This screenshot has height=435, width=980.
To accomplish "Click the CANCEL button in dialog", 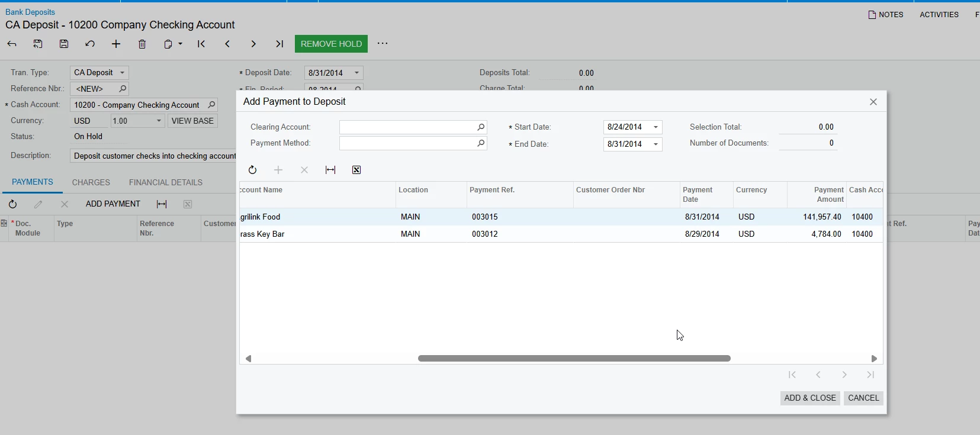I will coord(863,398).
